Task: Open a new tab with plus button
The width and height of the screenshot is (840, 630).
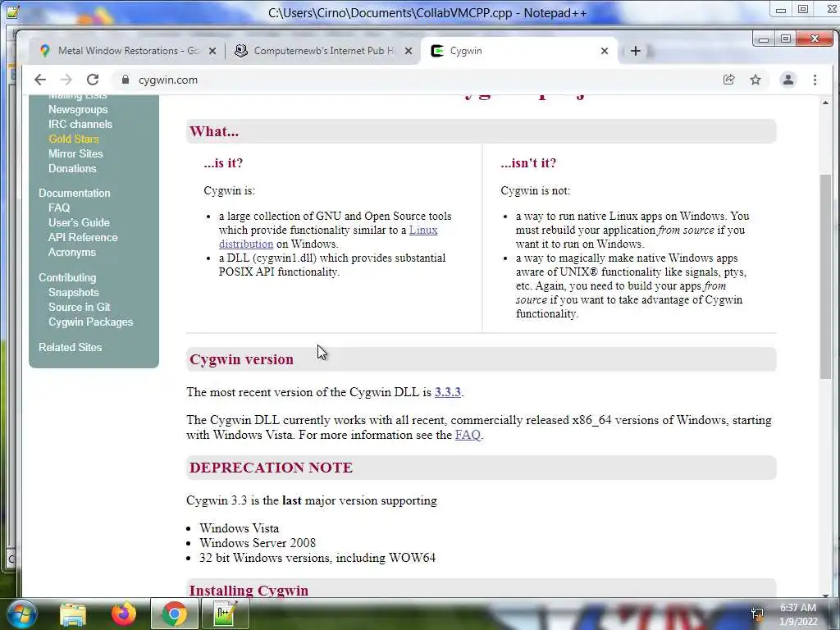Action: click(636, 51)
